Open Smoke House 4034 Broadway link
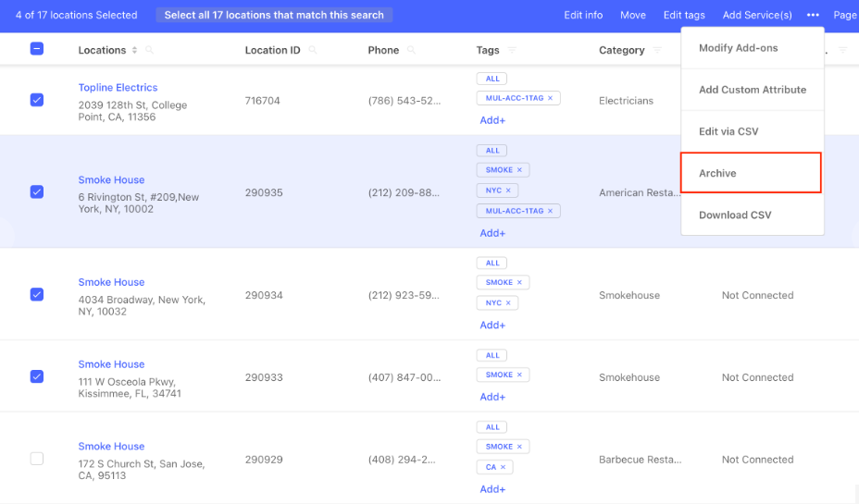Screen dimensions: 859x504 [x=111, y=282]
